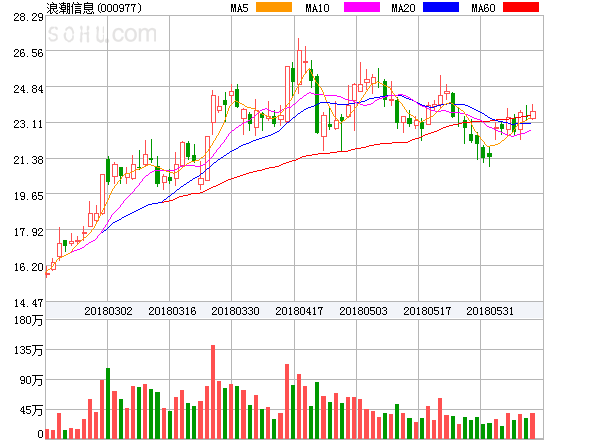
Task: Click the 20180302 date label
Action: point(108,311)
